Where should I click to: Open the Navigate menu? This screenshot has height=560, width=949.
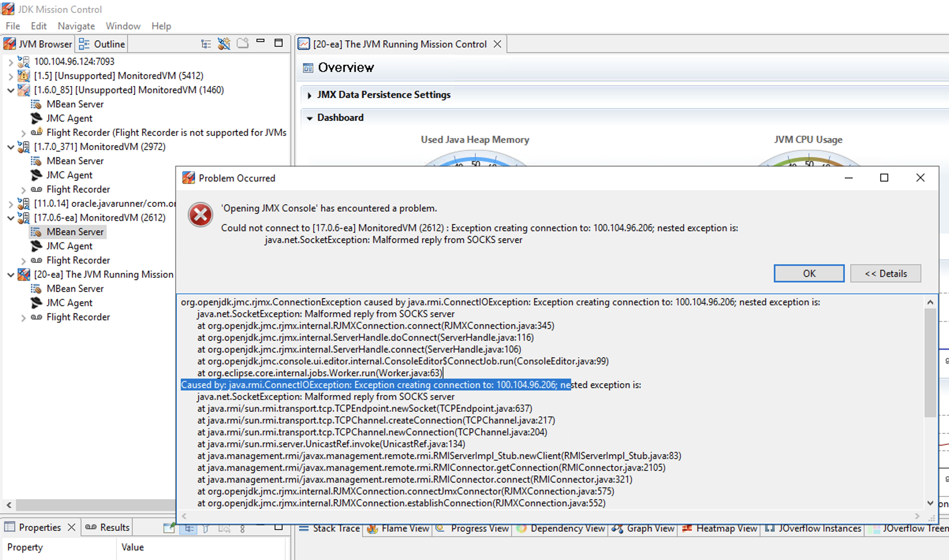[x=76, y=26]
